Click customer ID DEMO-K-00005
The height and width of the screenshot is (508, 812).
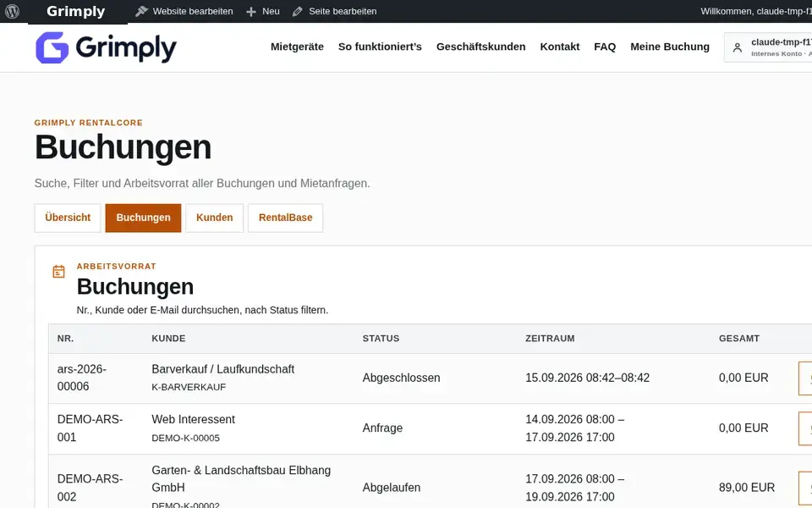tap(185, 438)
